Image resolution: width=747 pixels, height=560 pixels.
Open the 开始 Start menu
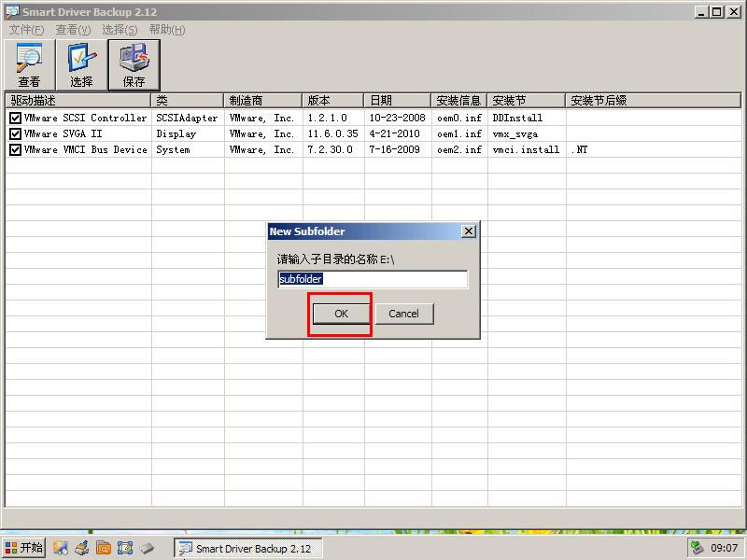(x=24, y=548)
